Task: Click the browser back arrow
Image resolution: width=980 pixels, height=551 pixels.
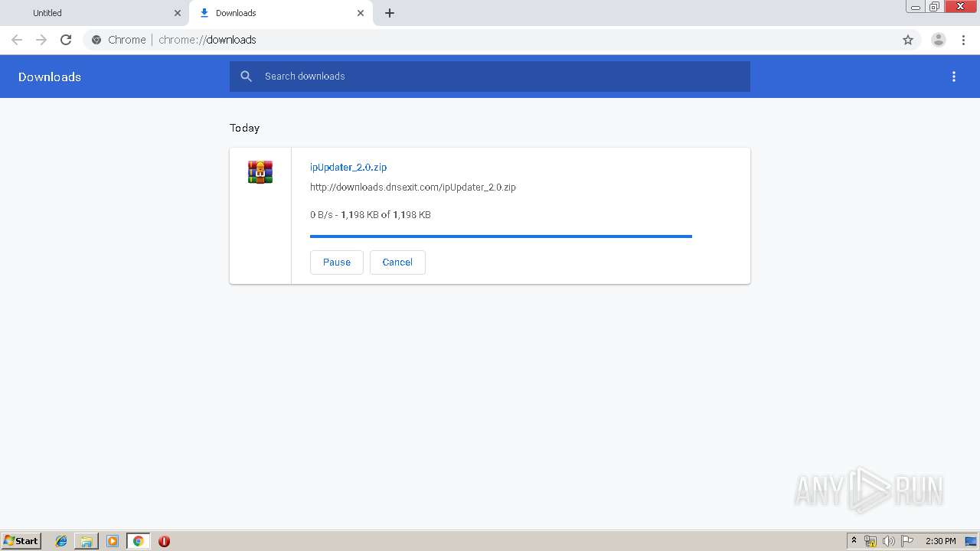Action: click(17, 40)
